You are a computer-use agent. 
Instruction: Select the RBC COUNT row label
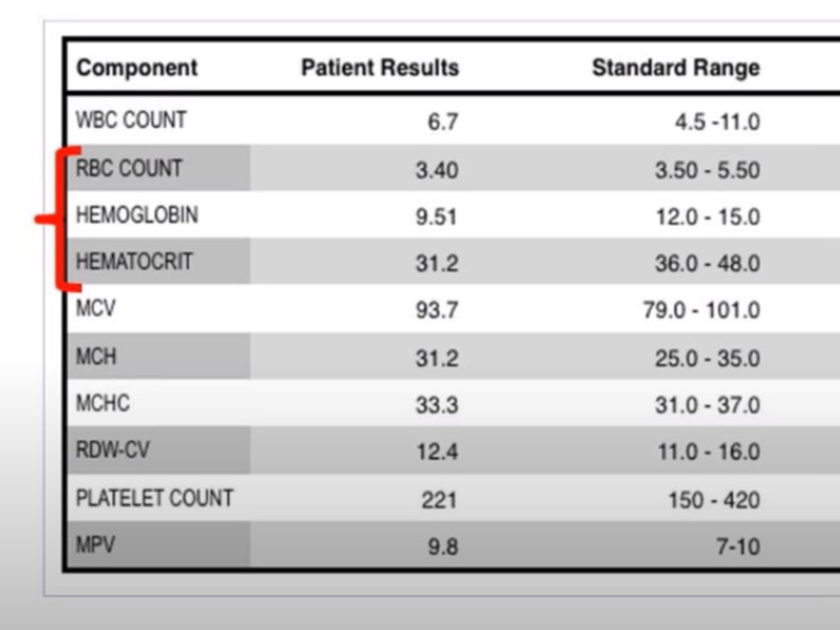(x=129, y=169)
